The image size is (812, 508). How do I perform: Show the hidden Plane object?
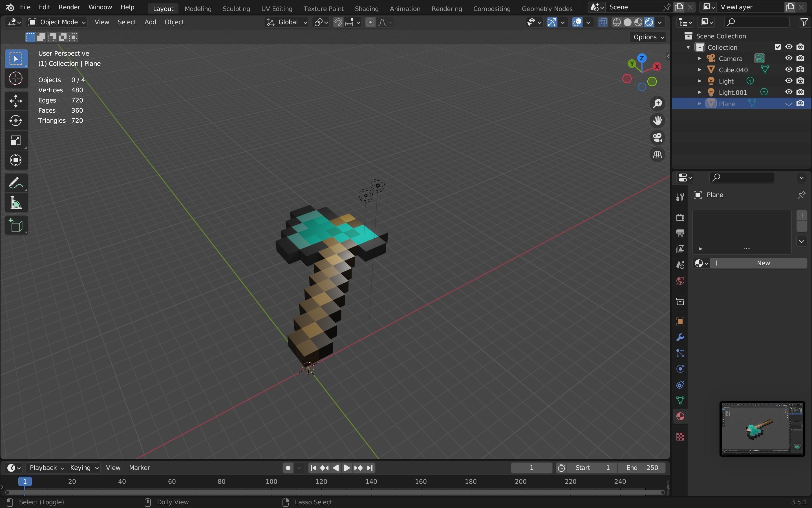point(789,104)
